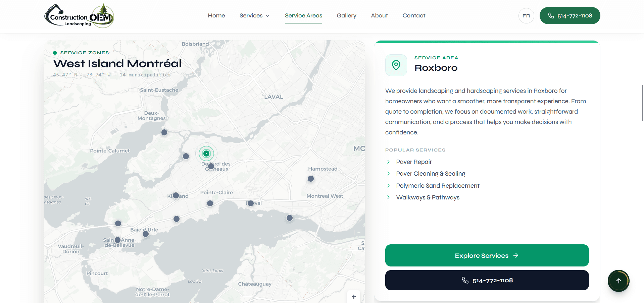Screen dimensions: 644x303
Task: Navigate to the Contact page
Action: pos(414,15)
